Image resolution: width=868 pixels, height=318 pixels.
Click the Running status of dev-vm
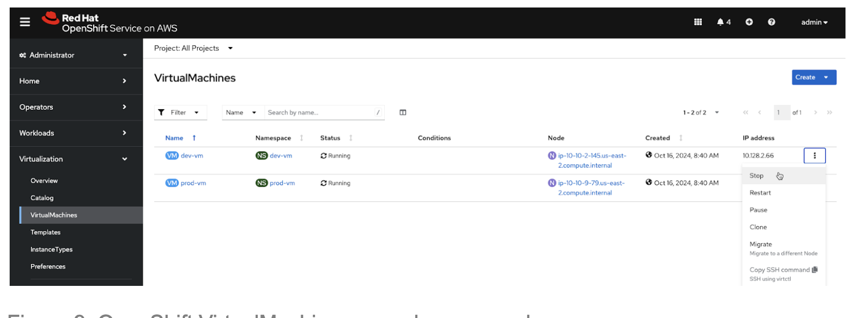coord(335,156)
